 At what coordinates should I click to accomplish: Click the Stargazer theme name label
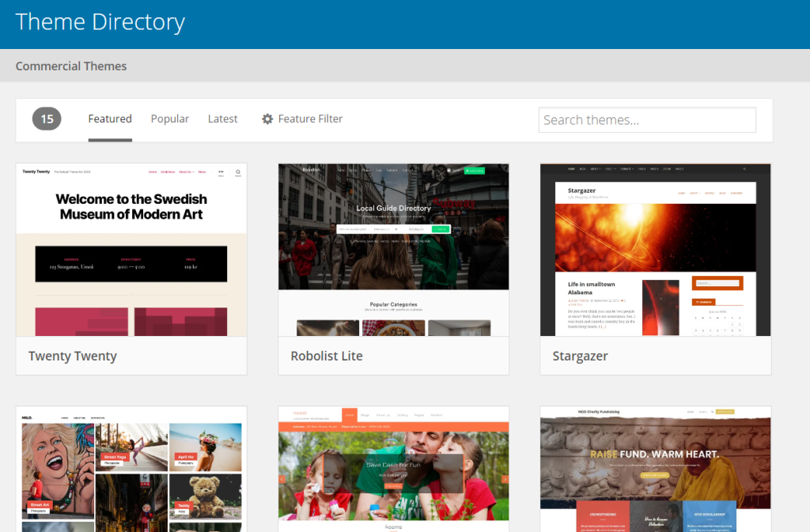[580, 356]
